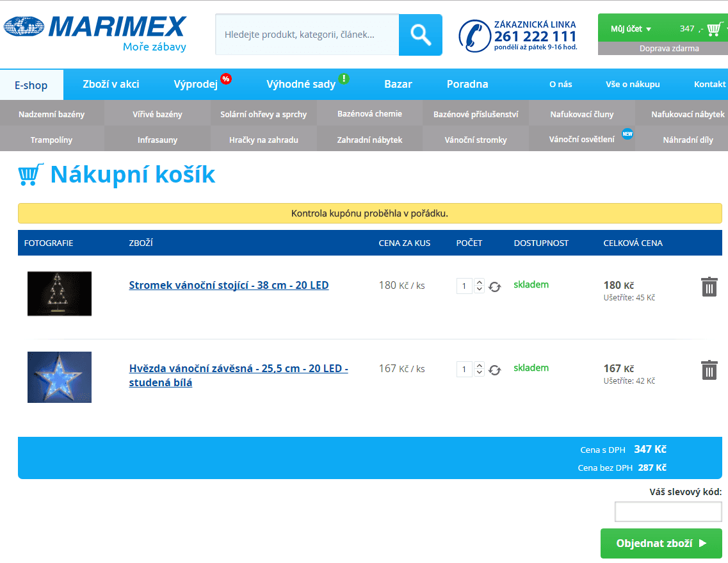
Task: Click the magnifier search button
Action: pos(420,35)
